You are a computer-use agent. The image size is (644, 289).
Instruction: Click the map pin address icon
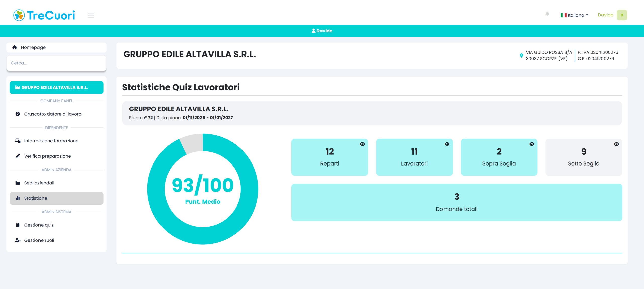pos(521,55)
